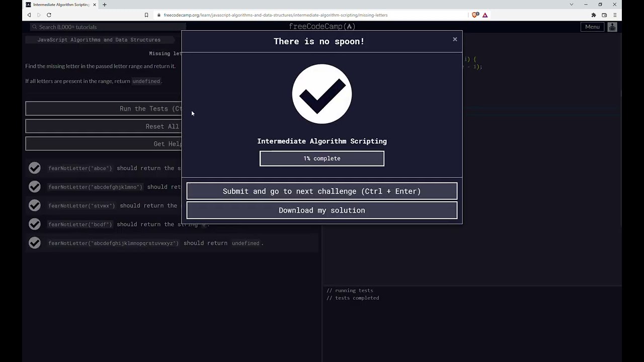Click checkmark icon for the full alphabet test
The image size is (644, 362).
[34, 243]
